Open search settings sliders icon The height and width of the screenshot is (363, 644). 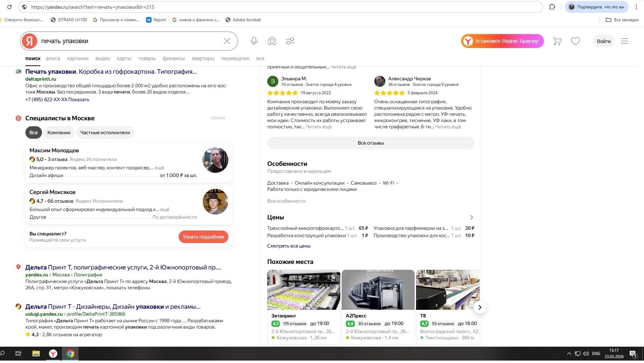coord(290,41)
